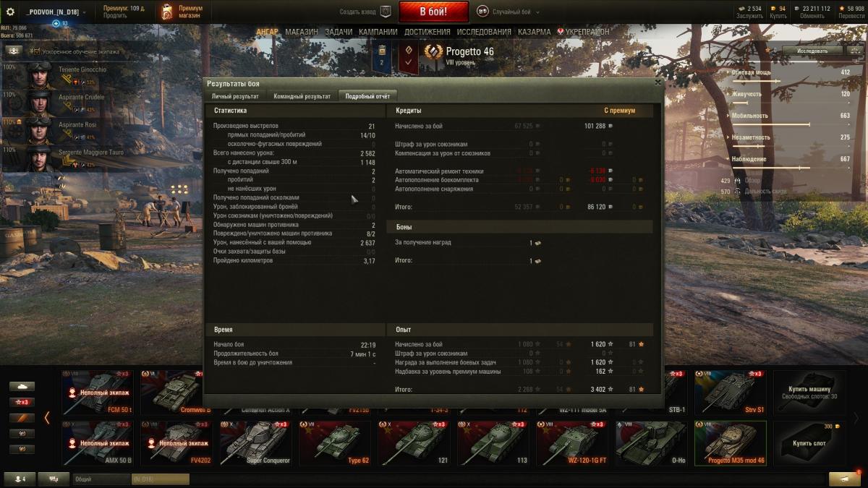Image resolution: width=868 pixels, height=488 pixels.
Task: Open the contacts list icon
Action: click(x=20, y=479)
